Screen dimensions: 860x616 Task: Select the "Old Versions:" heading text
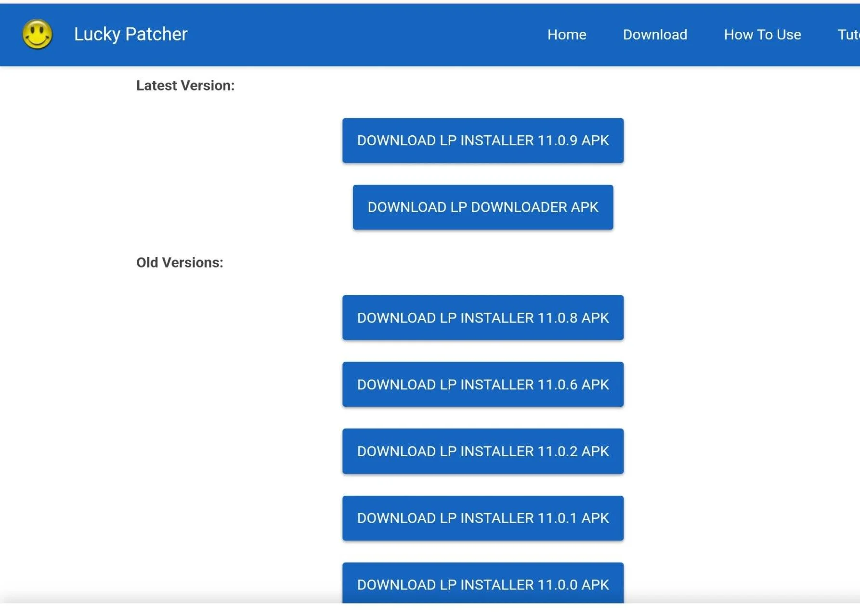coord(180,263)
